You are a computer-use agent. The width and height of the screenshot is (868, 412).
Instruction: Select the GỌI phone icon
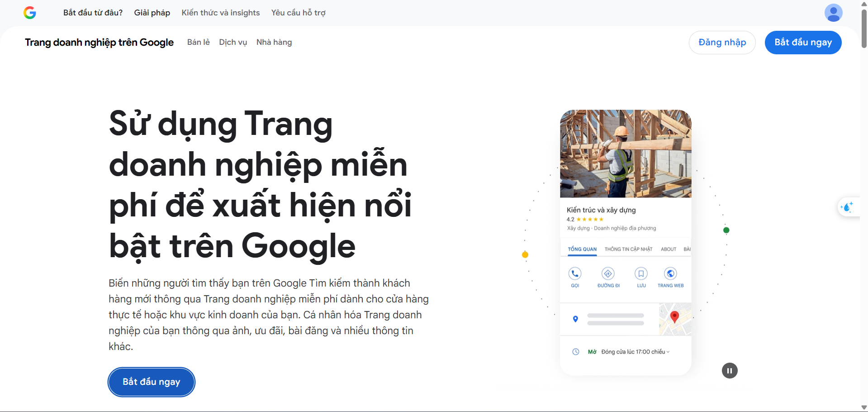click(x=575, y=273)
